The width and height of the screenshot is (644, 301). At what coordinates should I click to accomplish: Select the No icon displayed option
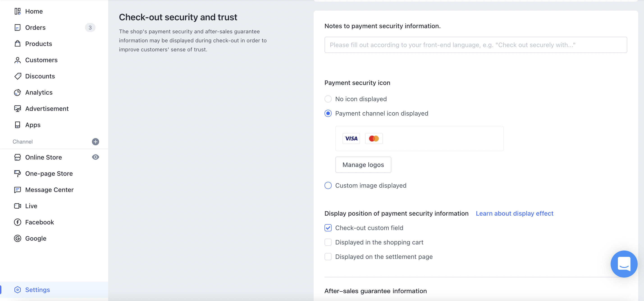click(328, 99)
